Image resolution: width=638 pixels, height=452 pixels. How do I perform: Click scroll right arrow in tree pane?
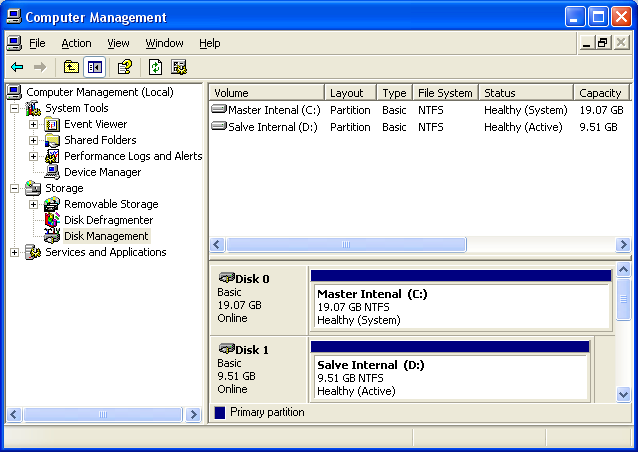[194, 415]
